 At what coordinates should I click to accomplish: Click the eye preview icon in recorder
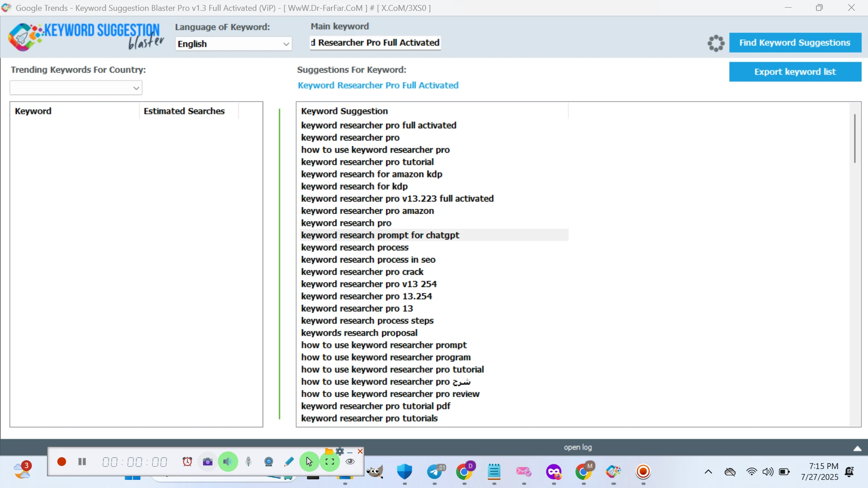coord(350,462)
